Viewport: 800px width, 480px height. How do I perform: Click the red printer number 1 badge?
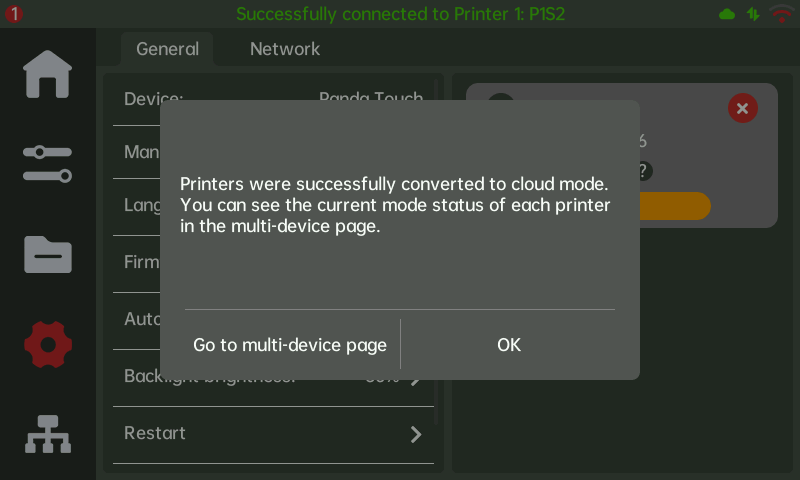(14, 14)
